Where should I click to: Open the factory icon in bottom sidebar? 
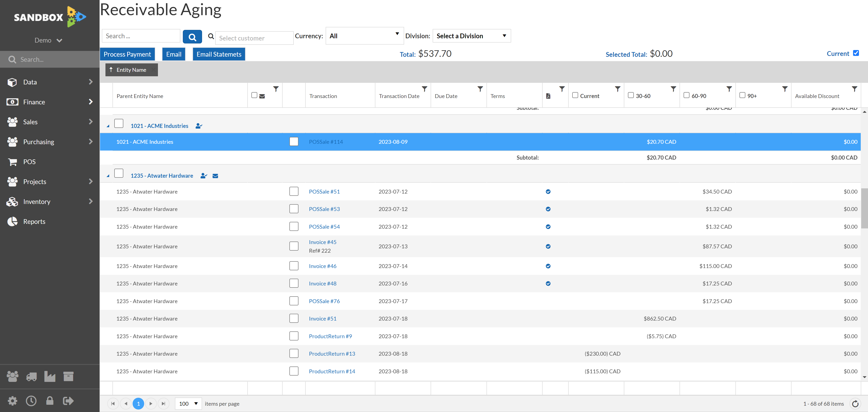click(50, 376)
